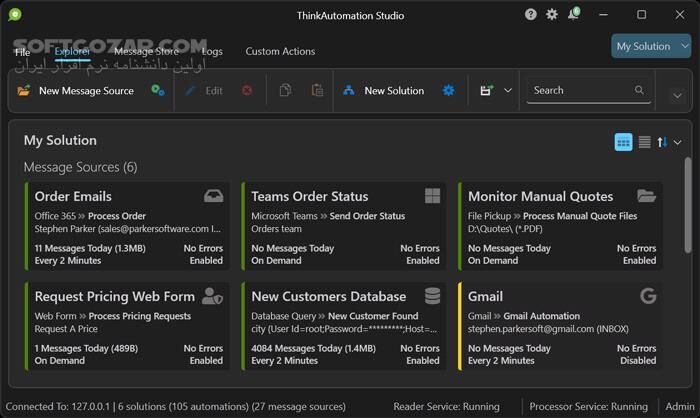Click the New Message Source folder icon
Image resolution: width=700 pixels, height=418 pixels.
click(24, 91)
